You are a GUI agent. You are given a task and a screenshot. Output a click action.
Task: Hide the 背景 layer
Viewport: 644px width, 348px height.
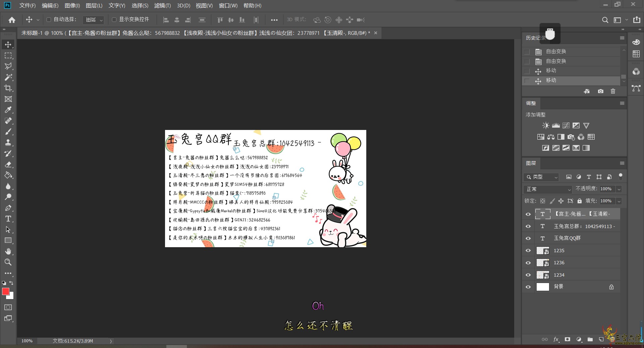528,287
